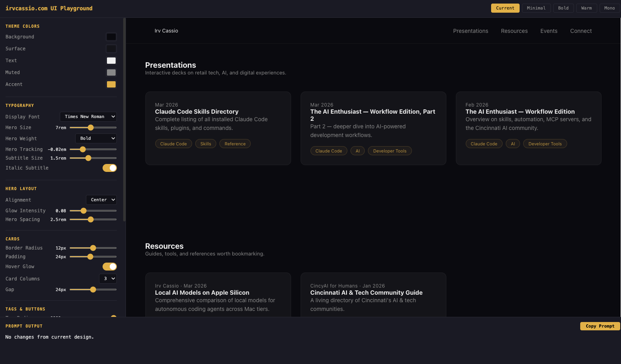Open the Claude Code Skills Directory card
The image size is (621, 364).
click(218, 128)
